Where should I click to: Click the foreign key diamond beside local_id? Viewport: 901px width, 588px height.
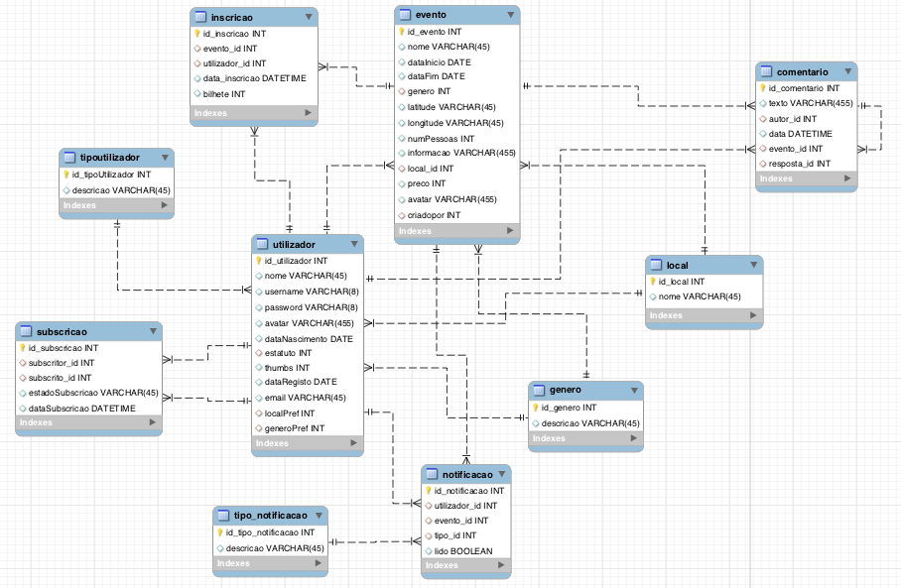pyautogui.click(x=401, y=169)
